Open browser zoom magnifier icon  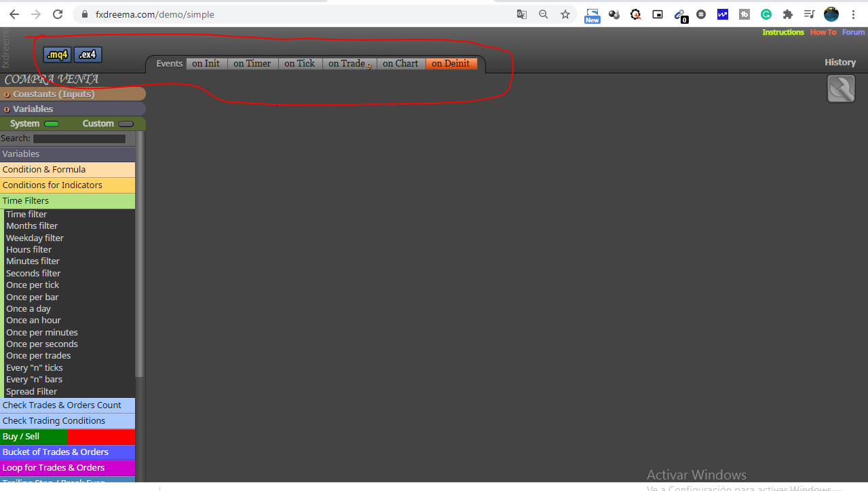[x=544, y=14]
